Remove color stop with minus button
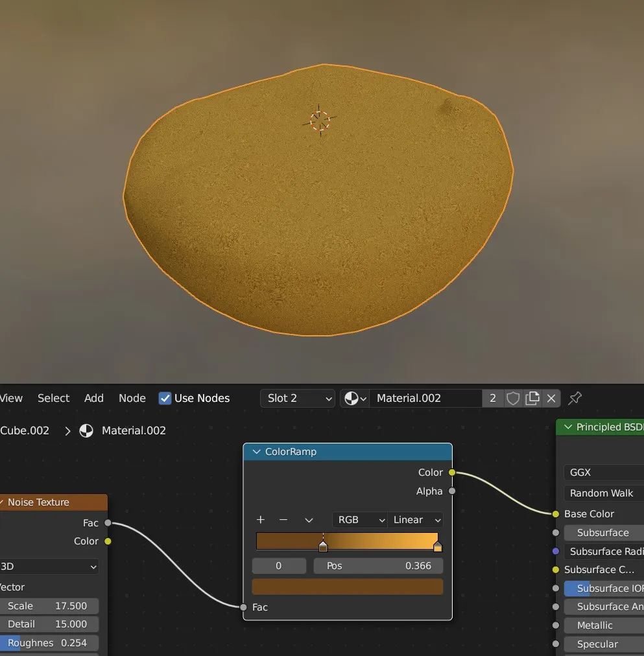Image resolution: width=644 pixels, height=656 pixels. [x=283, y=520]
